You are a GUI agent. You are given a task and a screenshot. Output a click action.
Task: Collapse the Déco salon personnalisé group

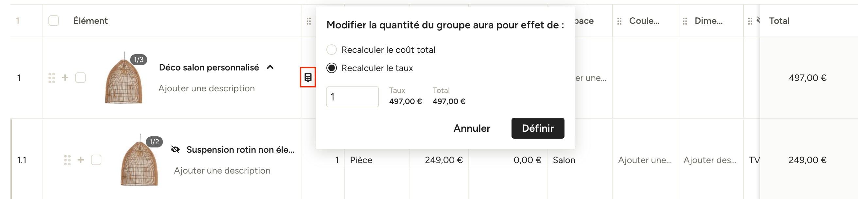coord(270,67)
